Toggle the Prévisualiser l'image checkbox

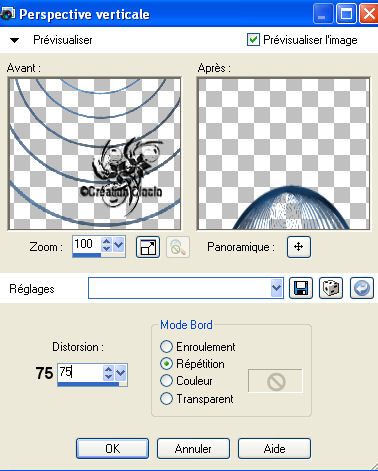tap(253, 40)
